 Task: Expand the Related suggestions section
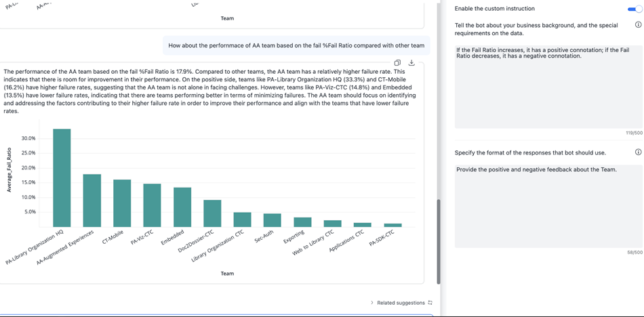click(x=371, y=303)
